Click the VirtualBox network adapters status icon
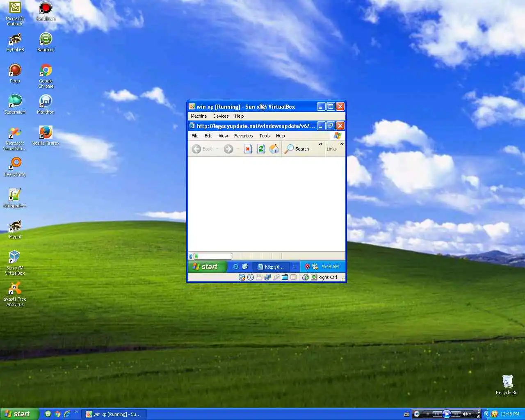The height and width of the screenshot is (420, 525). (268, 277)
